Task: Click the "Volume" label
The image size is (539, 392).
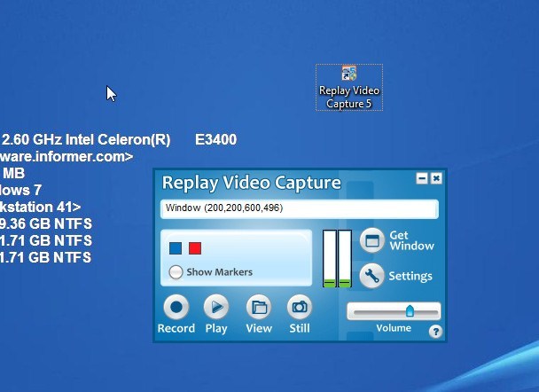Action: pos(394,328)
